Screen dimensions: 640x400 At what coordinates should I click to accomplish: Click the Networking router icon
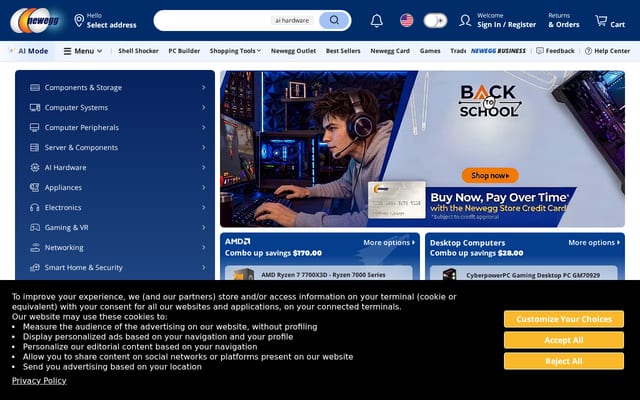click(35, 247)
